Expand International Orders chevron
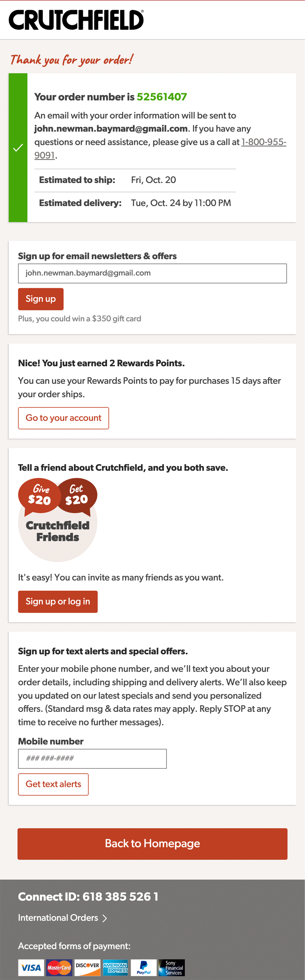Viewport: 305px width, 980px height. pyautogui.click(x=105, y=918)
